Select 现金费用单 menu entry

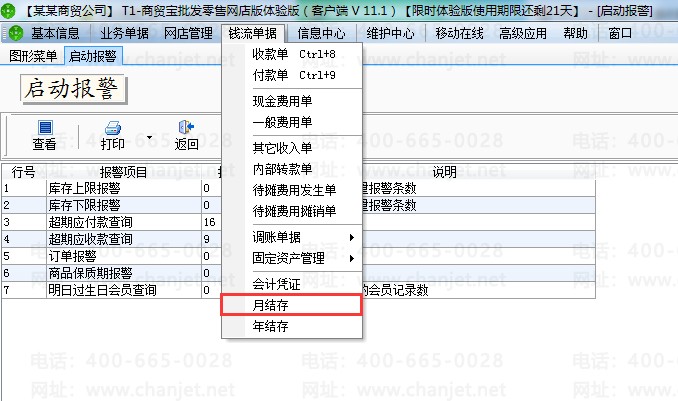pyautogui.click(x=292, y=101)
